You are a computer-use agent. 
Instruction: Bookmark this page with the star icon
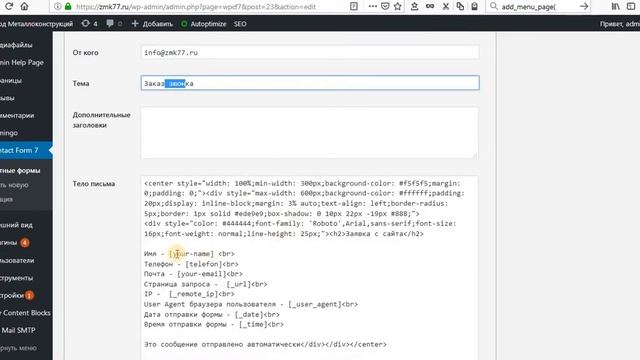pyautogui.click(x=398, y=6)
